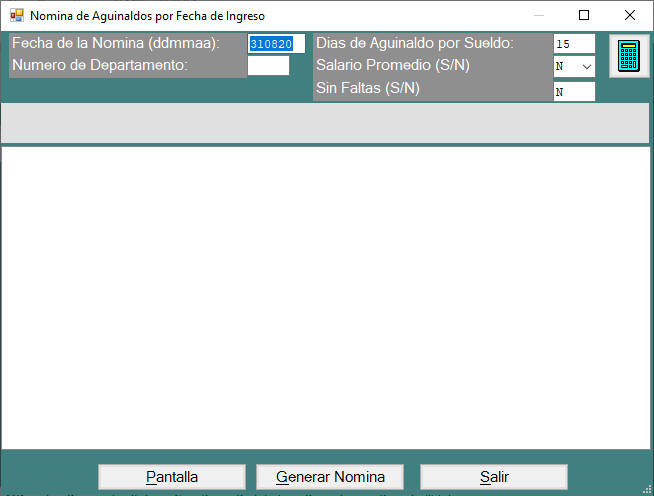
Task: Click inside the white results area
Action: 326,297
